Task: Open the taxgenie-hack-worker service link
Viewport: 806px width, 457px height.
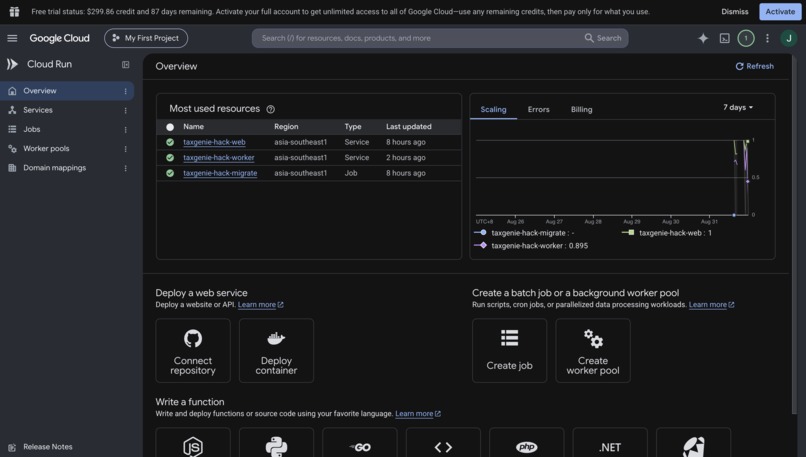Action: [219, 158]
